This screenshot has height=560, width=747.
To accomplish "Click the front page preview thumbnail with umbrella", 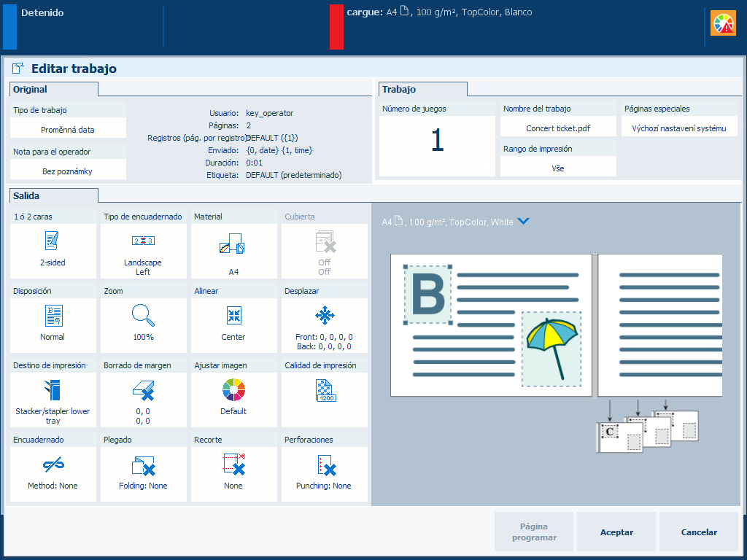I will click(491, 325).
